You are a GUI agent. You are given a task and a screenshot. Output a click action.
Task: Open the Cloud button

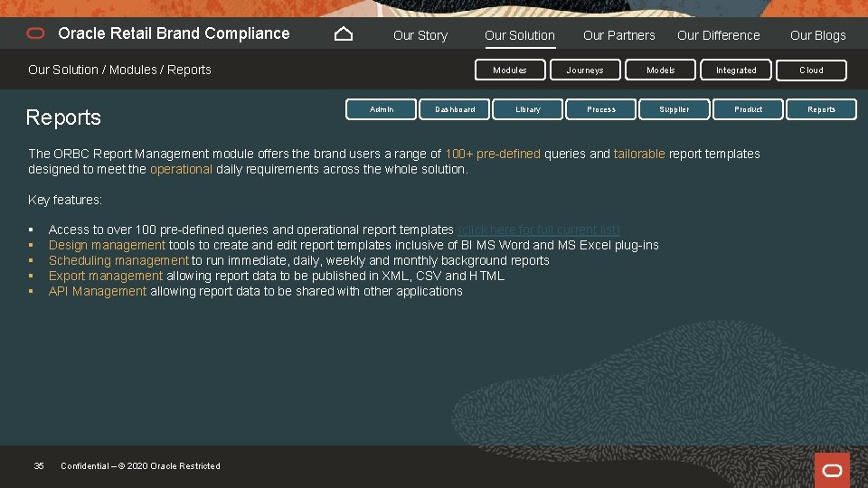(x=811, y=70)
